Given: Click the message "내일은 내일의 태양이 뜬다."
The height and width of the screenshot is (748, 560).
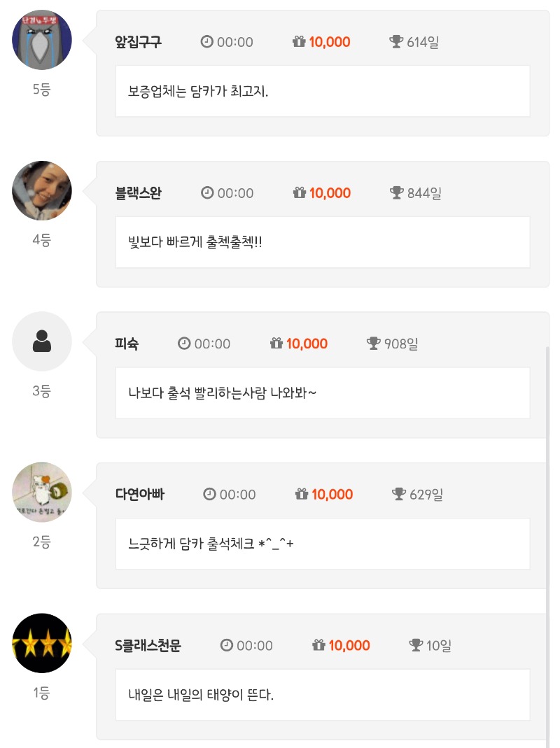Looking at the screenshot, I should coord(201,696).
